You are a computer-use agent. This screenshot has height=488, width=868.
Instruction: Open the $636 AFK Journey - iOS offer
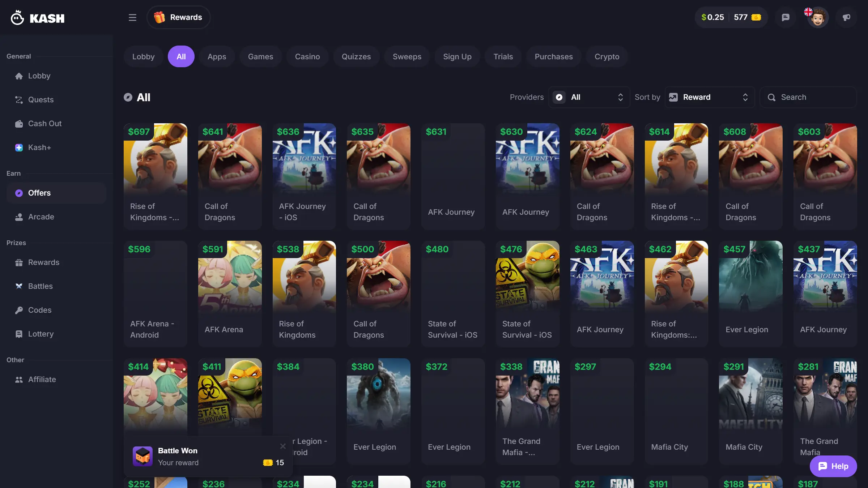point(304,176)
